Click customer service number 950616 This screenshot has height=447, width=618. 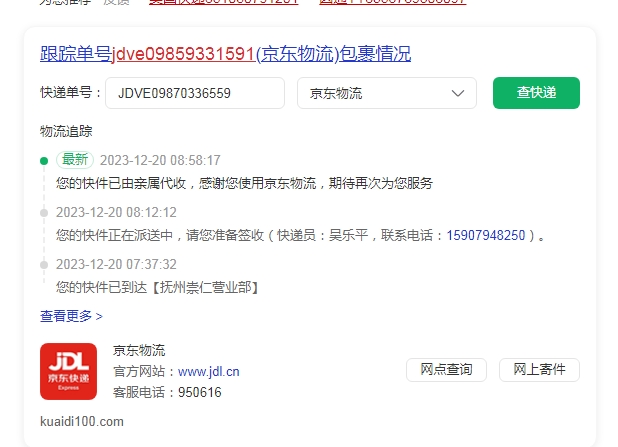point(199,393)
